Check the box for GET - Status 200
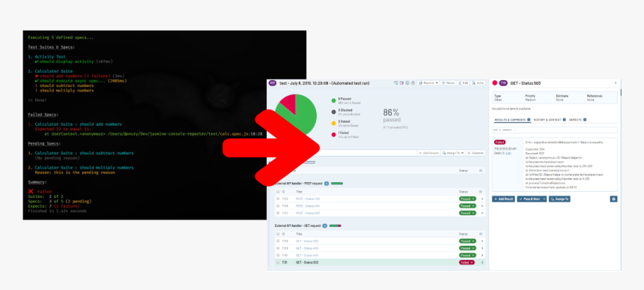The width and height of the screenshot is (644, 290). pyautogui.click(x=278, y=241)
